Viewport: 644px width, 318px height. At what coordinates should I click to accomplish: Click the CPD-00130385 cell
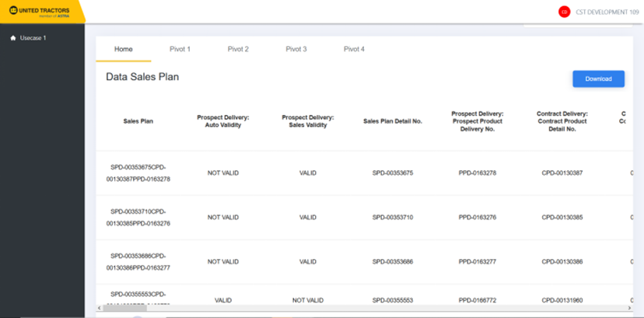(x=562, y=218)
